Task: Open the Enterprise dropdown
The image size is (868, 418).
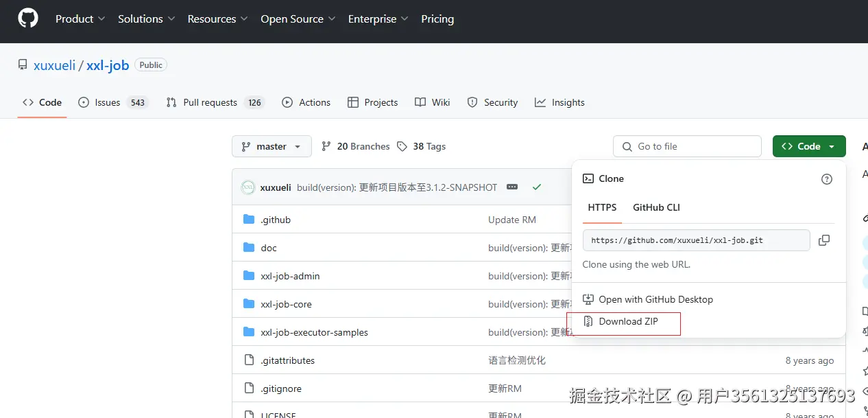Action: click(x=378, y=19)
